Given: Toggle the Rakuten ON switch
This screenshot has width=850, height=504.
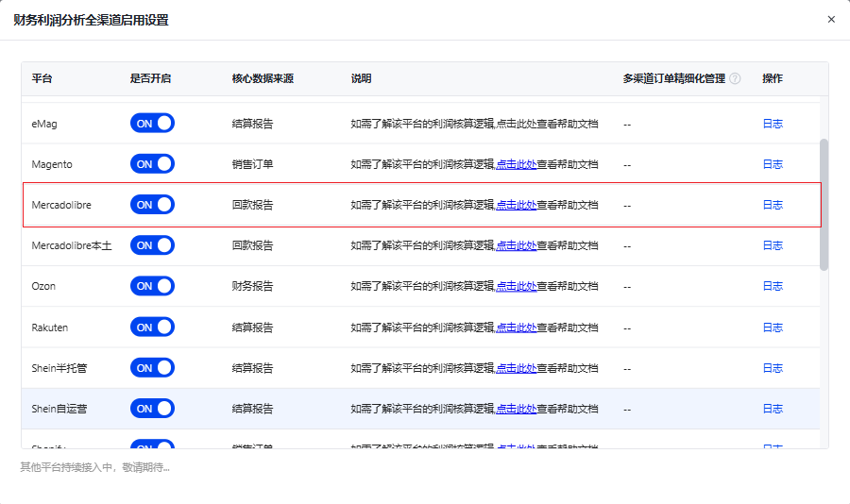Looking at the screenshot, I should (152, 327).
